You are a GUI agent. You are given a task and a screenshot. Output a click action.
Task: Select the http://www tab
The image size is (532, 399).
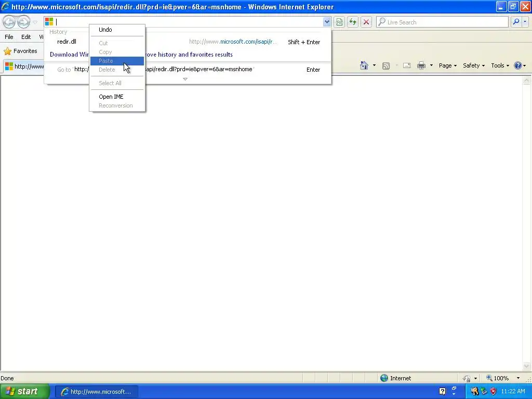tap(24, 66)
